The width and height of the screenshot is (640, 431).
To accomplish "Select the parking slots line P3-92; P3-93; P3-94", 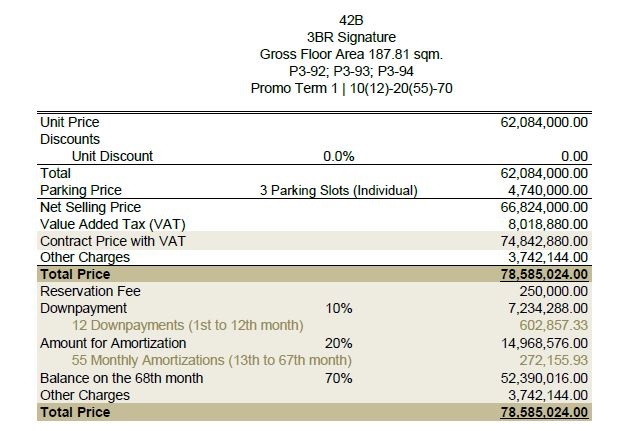I will pyautogui.click(x=349, y=71).
